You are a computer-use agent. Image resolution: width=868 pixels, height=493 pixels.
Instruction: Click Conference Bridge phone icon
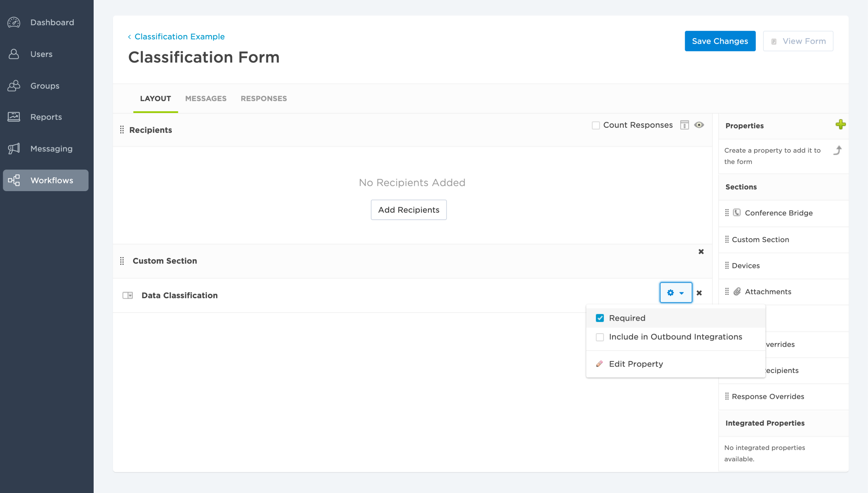point(736,213)
